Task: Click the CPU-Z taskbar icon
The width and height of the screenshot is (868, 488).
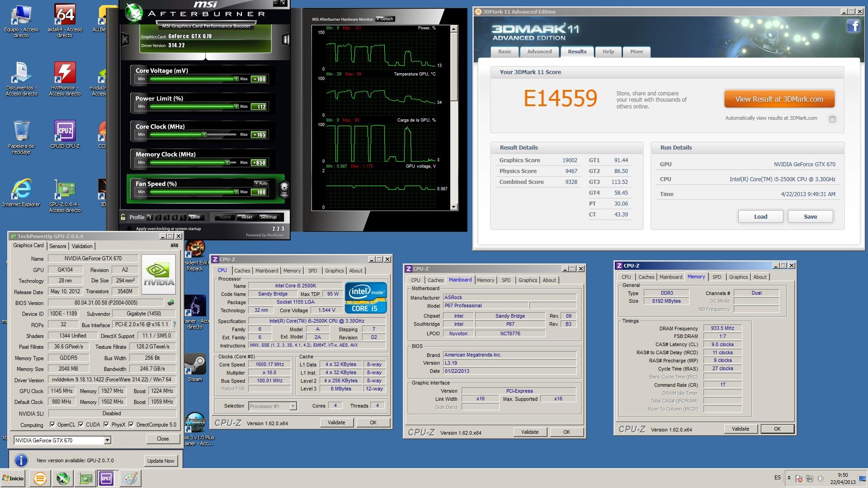Action: pos(107,478)
